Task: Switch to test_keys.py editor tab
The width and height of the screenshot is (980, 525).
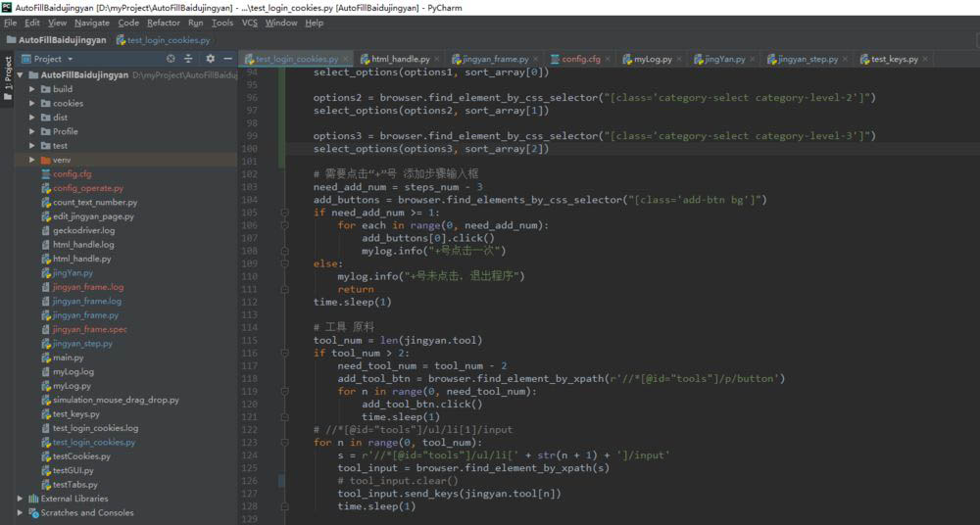Action: (895, 60)
